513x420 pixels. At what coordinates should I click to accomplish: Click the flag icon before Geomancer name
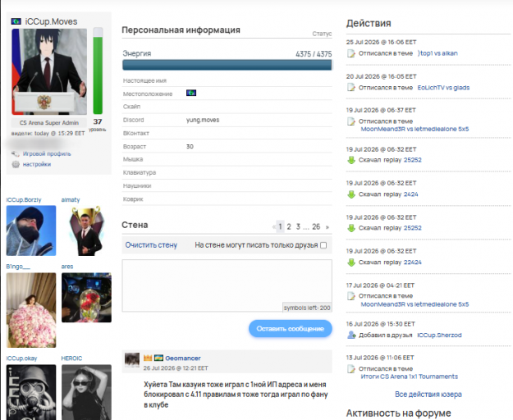[x=158, y=358]
